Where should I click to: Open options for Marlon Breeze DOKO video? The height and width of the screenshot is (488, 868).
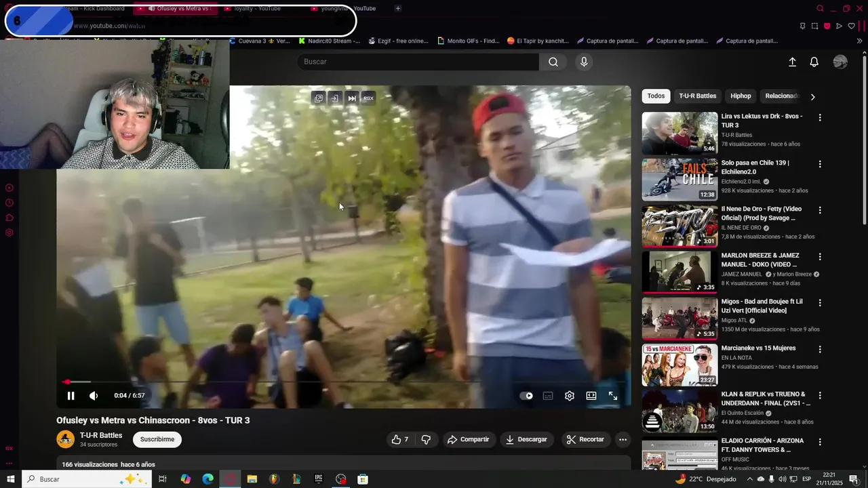820,257
